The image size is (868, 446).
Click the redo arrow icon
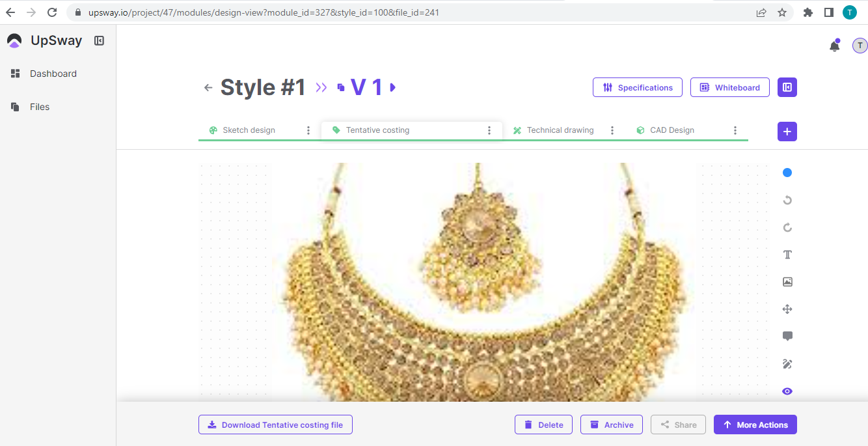(x=787, y=227)
